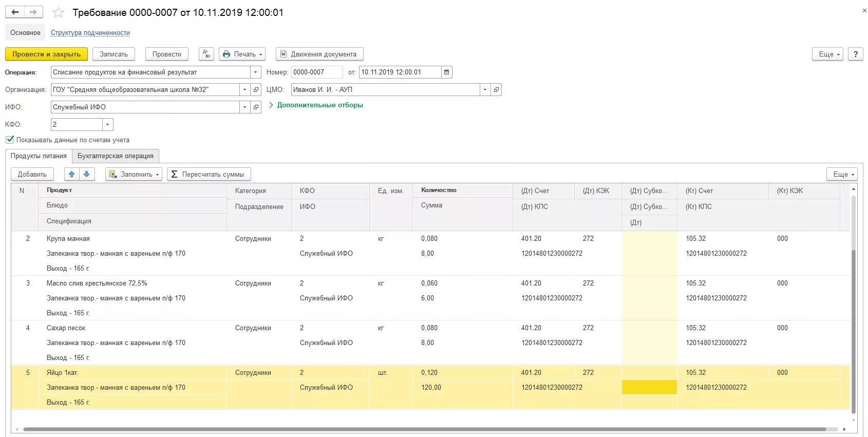
Task: Select the Яйцо 1кат. product cell
Action: tap(133, 373)
